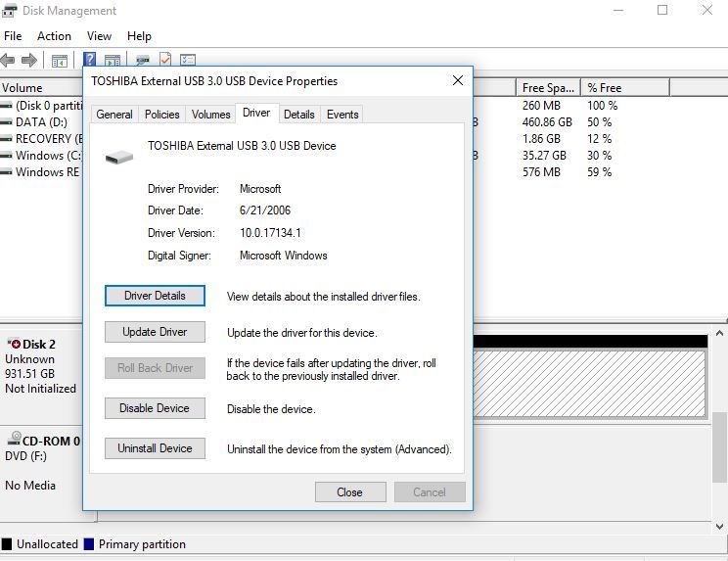Switch to the Policies tab

pyautogui.click(x=162, y=115)
